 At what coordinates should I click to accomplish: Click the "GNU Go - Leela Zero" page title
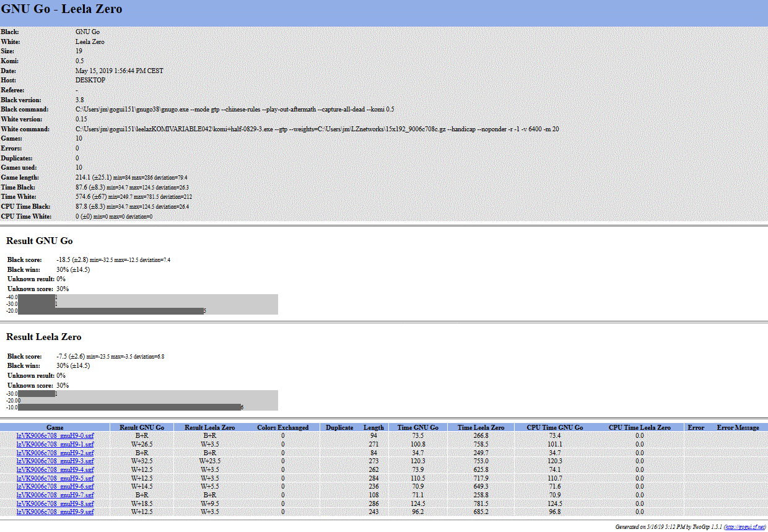tap(62, 10)
